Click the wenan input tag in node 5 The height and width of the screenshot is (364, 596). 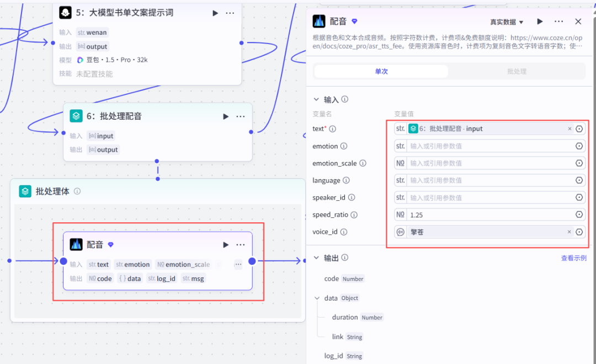pos(92,33)
